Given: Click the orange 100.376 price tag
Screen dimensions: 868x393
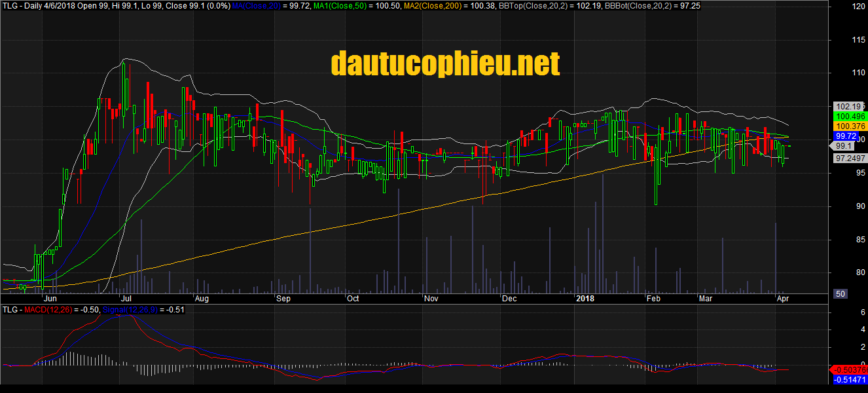Looking at the screenshot, I should 848,126.
